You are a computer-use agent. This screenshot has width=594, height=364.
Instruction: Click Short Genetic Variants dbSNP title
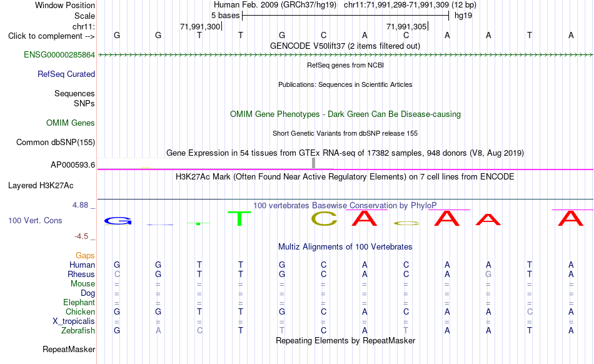(345, 133)
